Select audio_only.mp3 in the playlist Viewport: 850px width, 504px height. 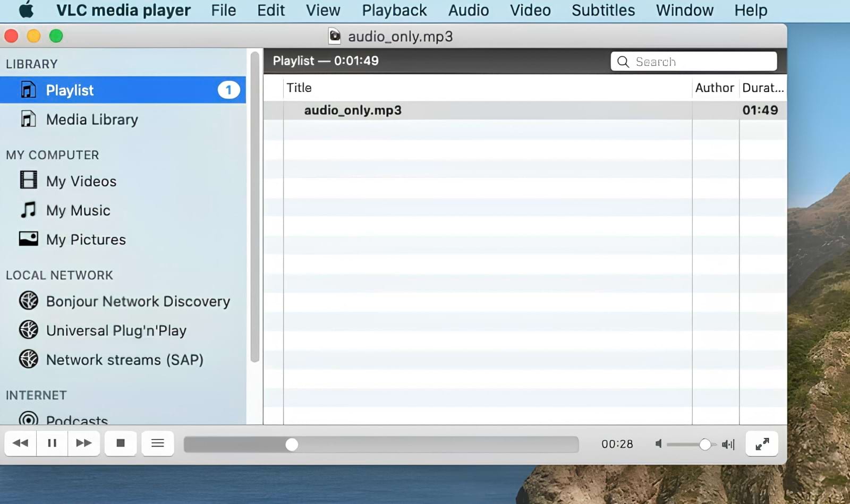(353, 110)
